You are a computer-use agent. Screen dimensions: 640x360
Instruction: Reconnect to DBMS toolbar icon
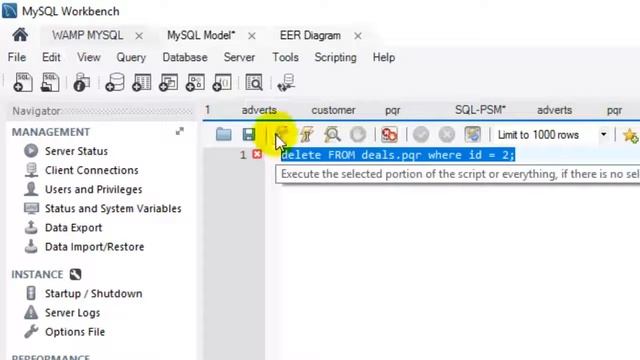coord(286,82)
